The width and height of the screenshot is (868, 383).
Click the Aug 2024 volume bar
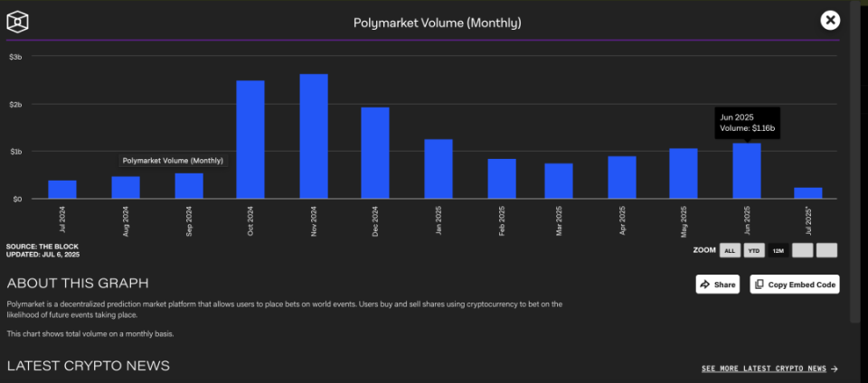tap(126, 187)
